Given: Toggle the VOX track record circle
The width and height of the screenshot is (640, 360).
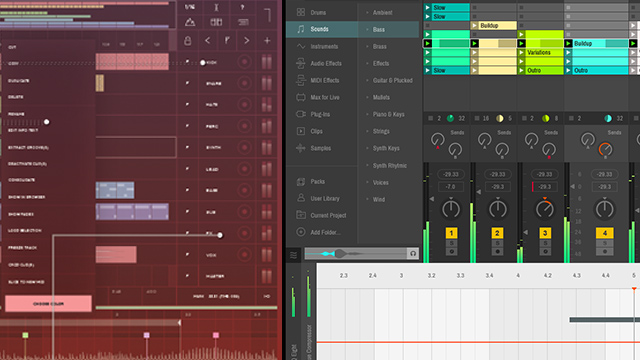Looking at the screenshot, I should (x=244, y=255).
